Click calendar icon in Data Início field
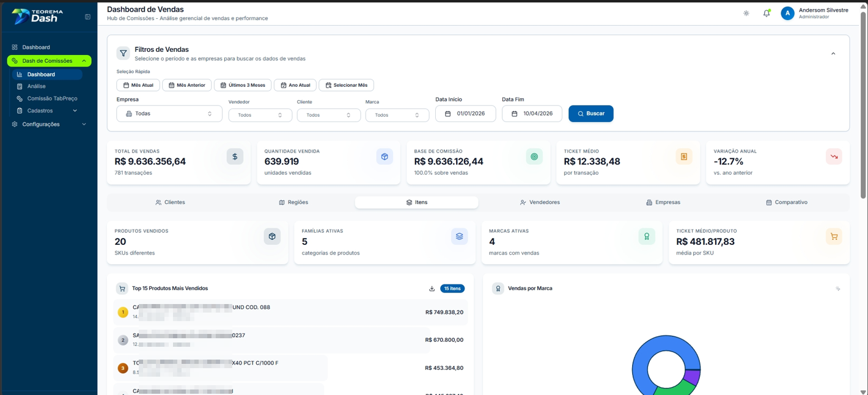 pos(448,114)
